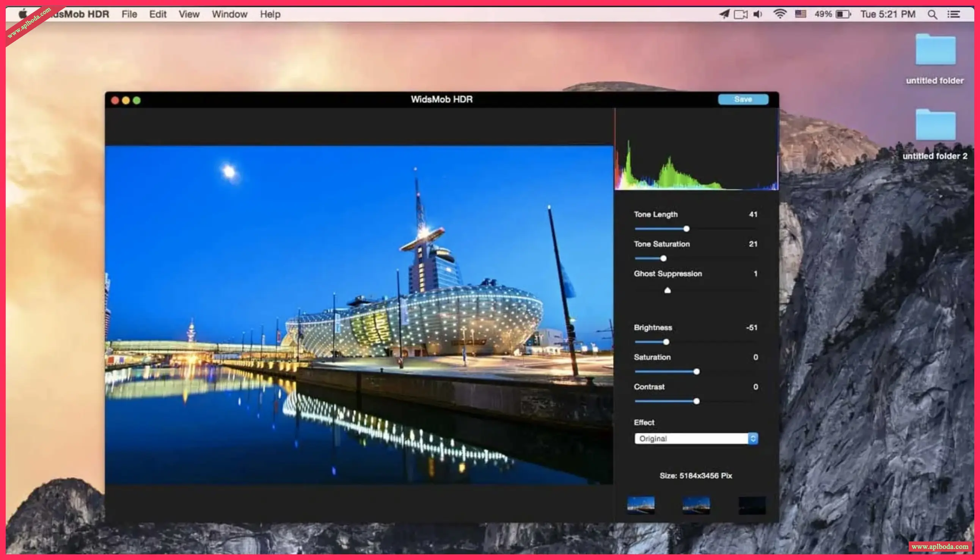Image resolution: width=980 pixels, height=560 pixels.
Task: Open the Window menu
Action: click(229, 14)
